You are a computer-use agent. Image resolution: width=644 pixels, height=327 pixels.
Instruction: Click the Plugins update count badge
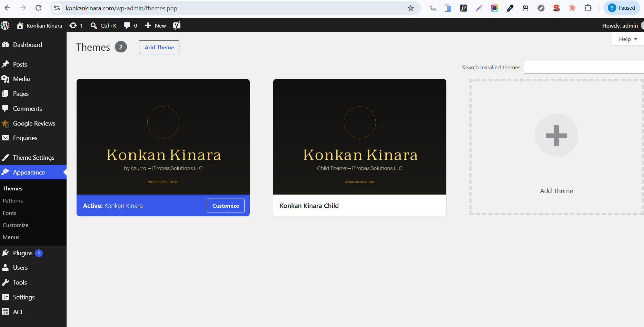coord(39,253)
